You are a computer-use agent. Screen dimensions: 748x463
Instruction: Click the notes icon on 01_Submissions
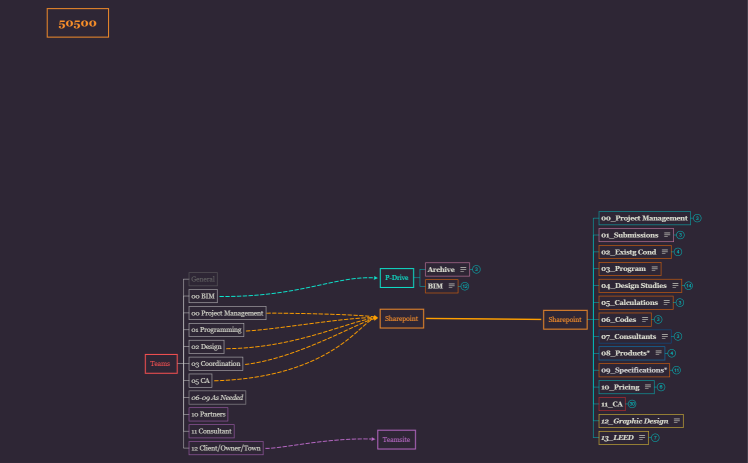tap(667, 235)
